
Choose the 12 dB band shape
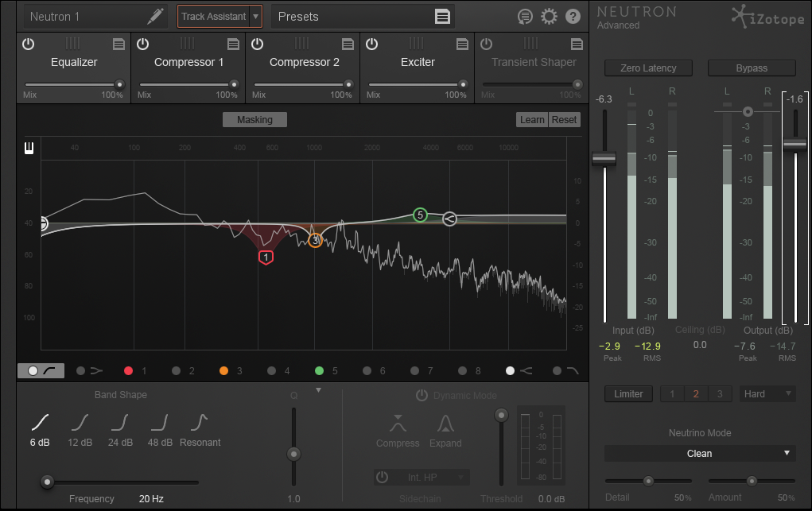pyautogui.click(x=80, y=430)
